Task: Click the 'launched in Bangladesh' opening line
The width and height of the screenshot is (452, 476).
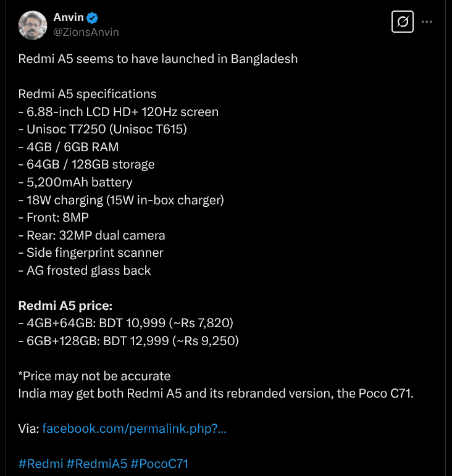Action: click(158, 59)
